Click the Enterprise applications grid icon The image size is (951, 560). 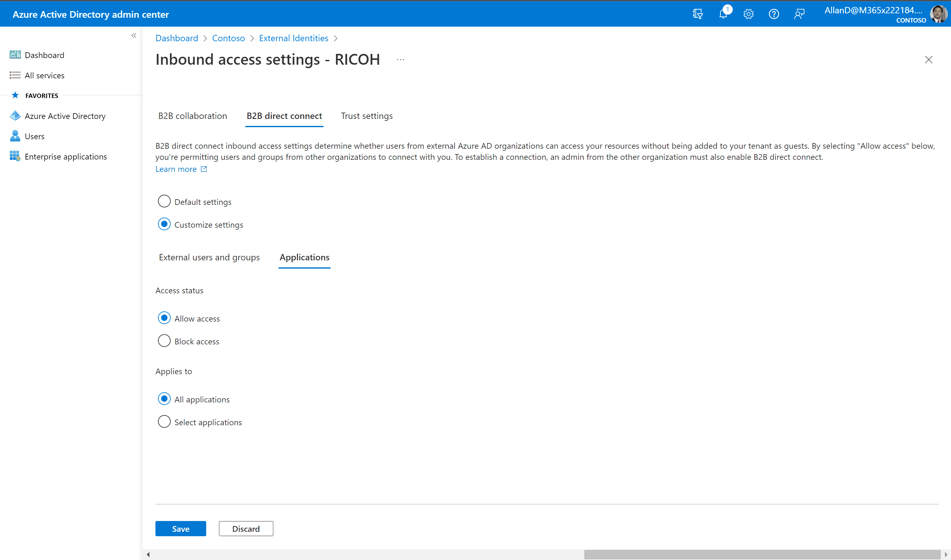[x=15, y=156]
